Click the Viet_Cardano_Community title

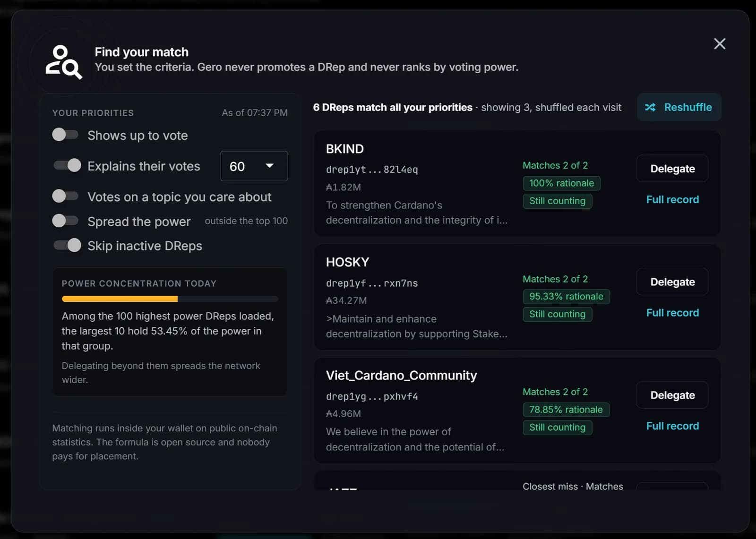point(401,376)
